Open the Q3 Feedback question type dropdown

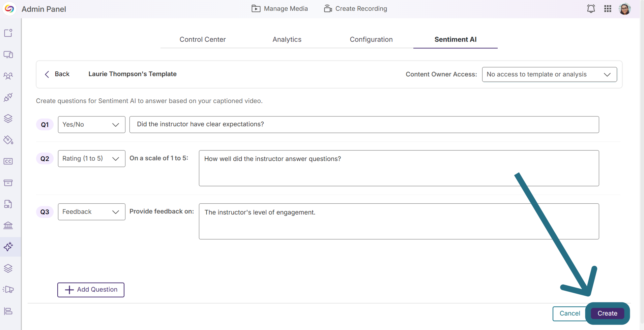point(91,212)
